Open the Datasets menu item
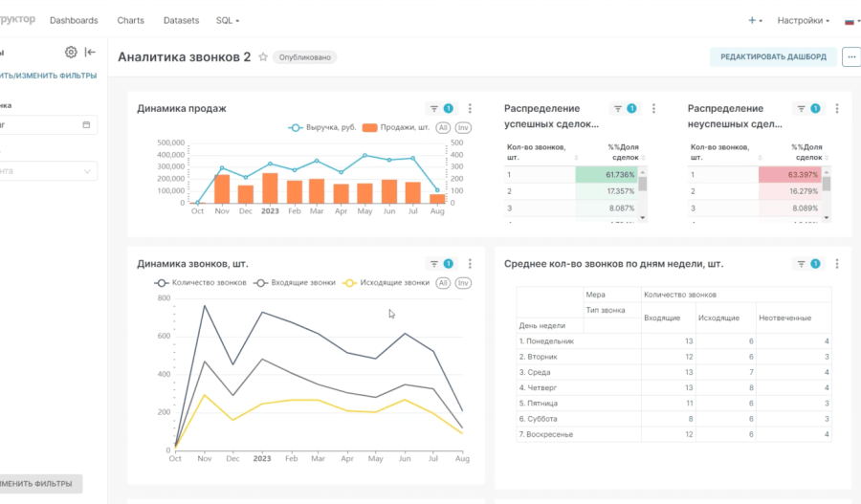861x504 pixels. pos(181,20)
